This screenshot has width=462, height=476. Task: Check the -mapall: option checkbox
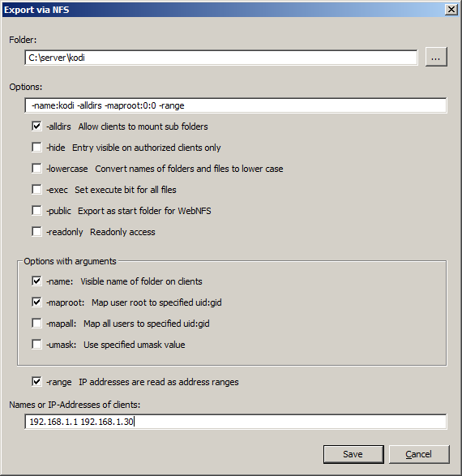[x=36, y=324]
